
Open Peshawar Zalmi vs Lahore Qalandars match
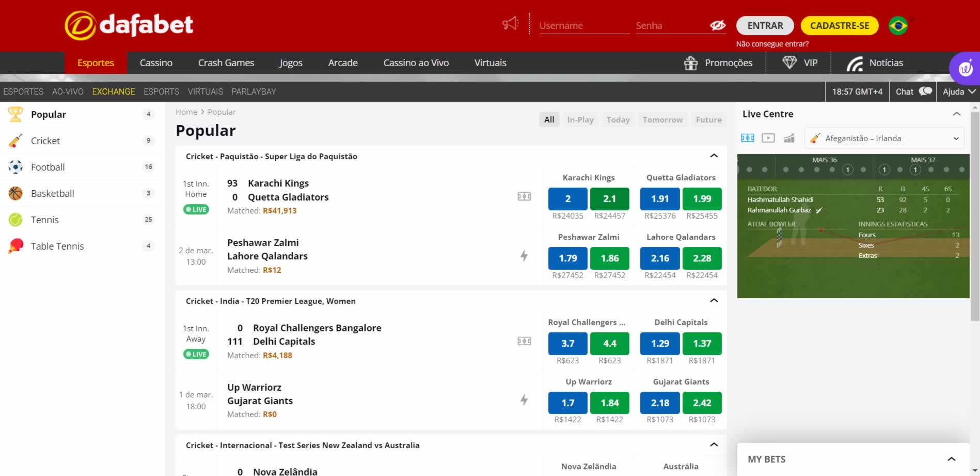(267, 249)
